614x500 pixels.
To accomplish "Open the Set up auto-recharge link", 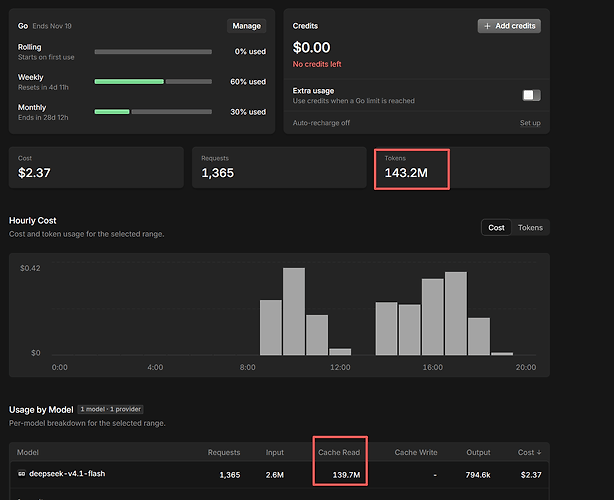I will click(530, 123).
